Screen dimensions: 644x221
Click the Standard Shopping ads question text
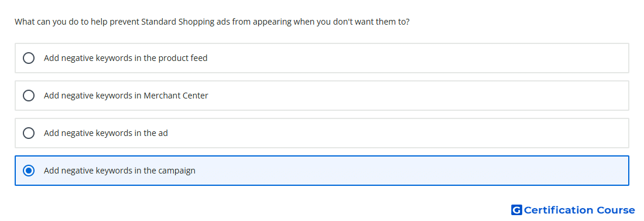pyautogui.click(x=212, y=22)
